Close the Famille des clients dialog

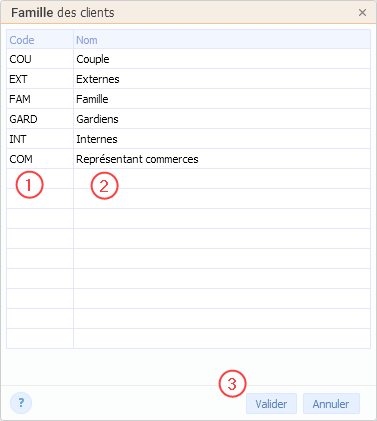(x=362, y=13)
